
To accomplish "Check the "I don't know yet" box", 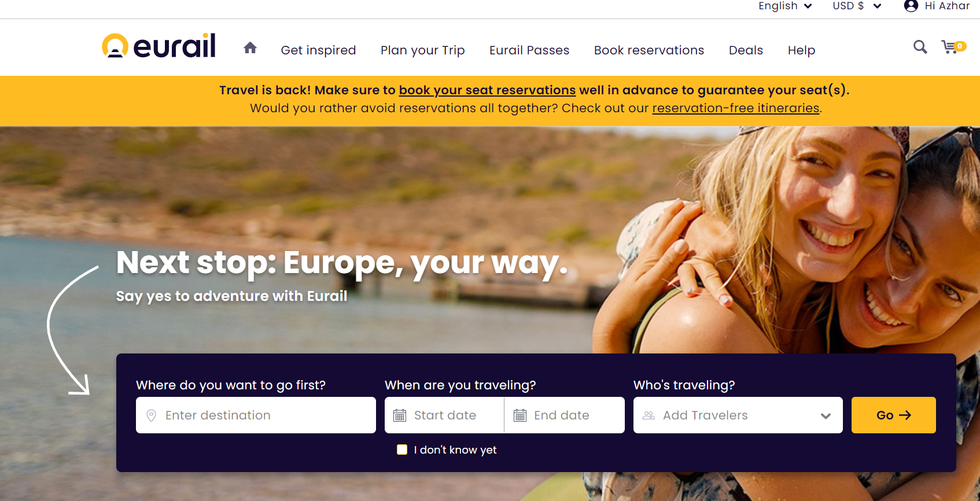I will tap(402, 450).
